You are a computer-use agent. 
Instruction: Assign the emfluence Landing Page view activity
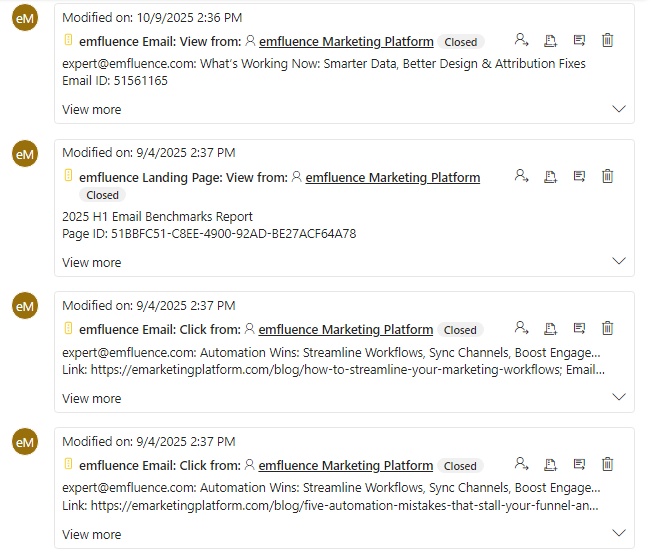tap(521, 176)
